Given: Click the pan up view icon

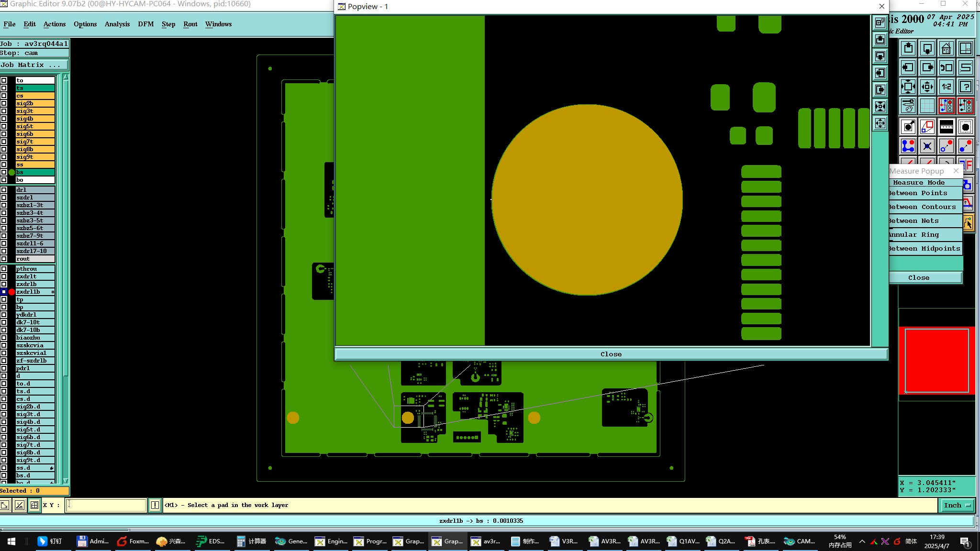Looking at the screenshot, I should [908, 48].
